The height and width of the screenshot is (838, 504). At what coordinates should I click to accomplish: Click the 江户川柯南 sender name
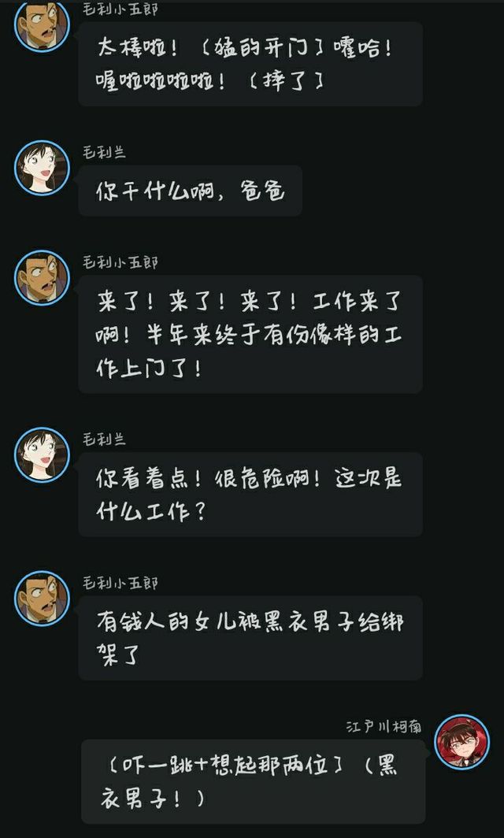[384, 727]
